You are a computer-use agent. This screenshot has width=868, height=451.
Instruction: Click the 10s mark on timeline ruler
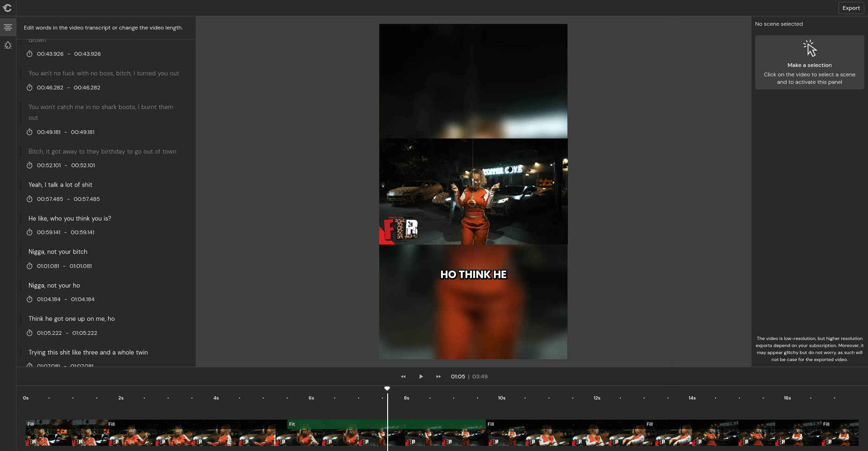501,398
